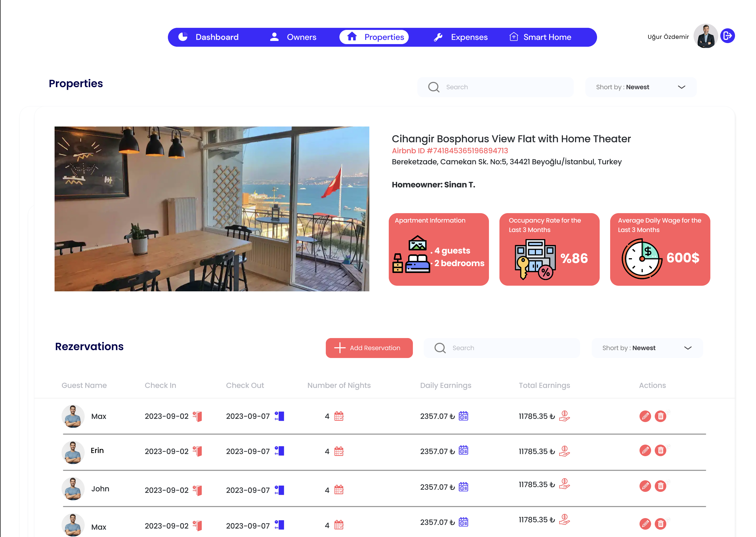Click the Check Out column header
Screen dimensions: 756x537
point(245,385)
